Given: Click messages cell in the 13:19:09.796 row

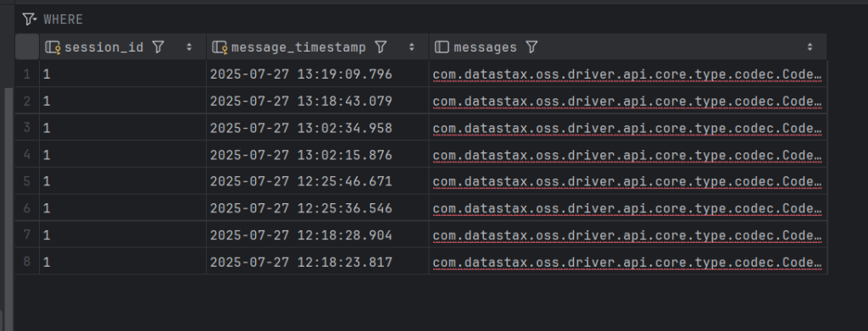Looking at the screenshot, I should coord(628,74).
